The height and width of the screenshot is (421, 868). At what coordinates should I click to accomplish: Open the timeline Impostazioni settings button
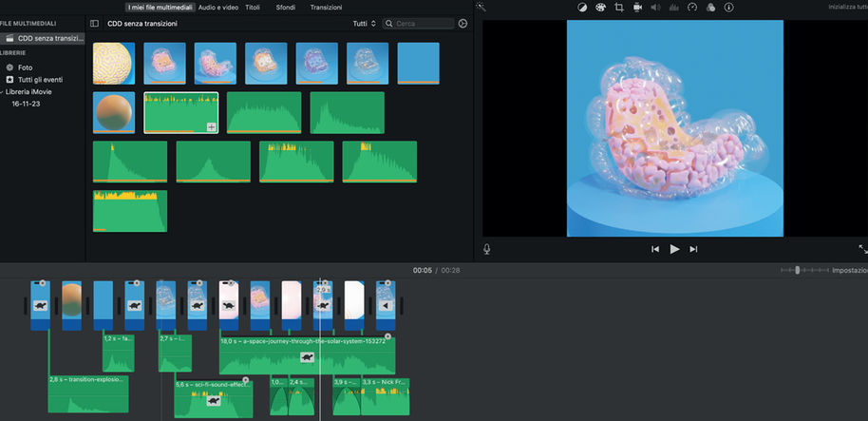[850, 270]
